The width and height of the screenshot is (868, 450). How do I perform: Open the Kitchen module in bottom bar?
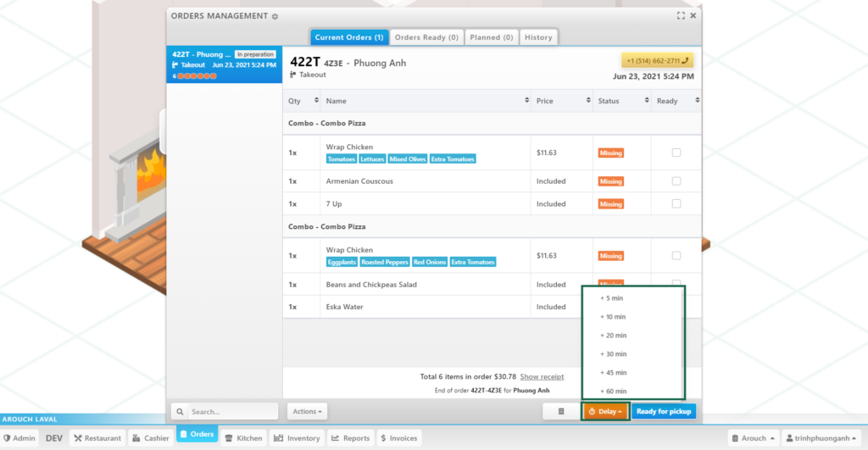[243, 438]
